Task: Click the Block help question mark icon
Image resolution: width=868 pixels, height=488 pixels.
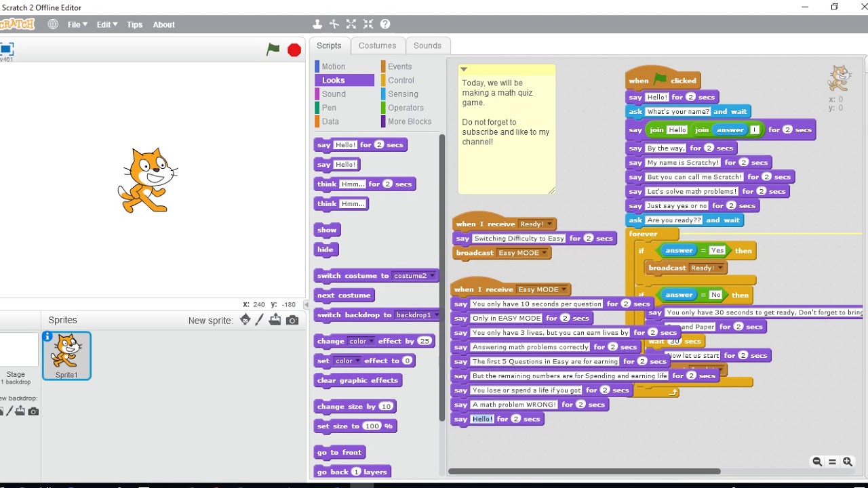Action: coord(385,24)
